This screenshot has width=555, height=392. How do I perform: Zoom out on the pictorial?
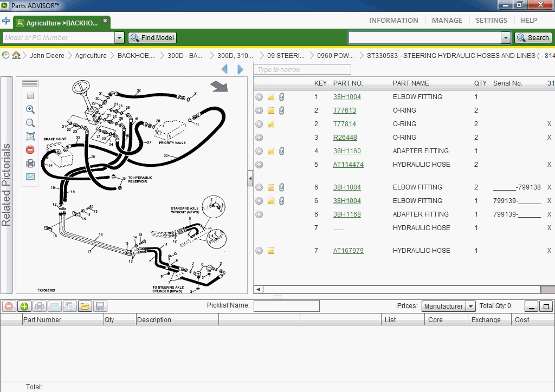(x=30, y=123)
